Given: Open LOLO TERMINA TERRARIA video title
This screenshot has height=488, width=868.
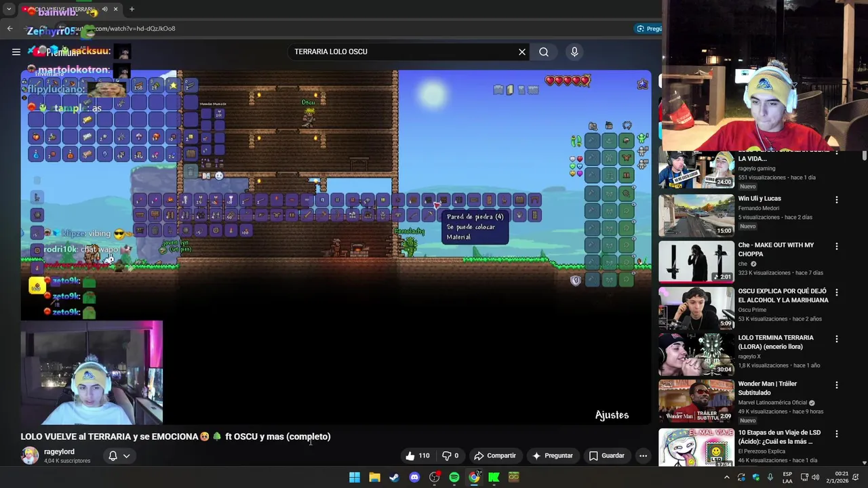Looking at the screenshot, I should pyautogui.click(x=776, y=342).
